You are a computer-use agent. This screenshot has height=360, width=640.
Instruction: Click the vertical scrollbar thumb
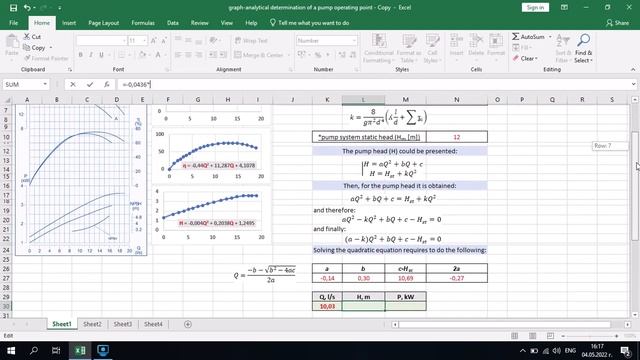click(x=635, y=186)
